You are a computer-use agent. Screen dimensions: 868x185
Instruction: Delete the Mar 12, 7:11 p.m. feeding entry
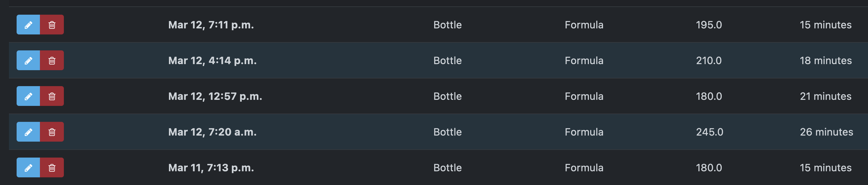click(52, 25)
